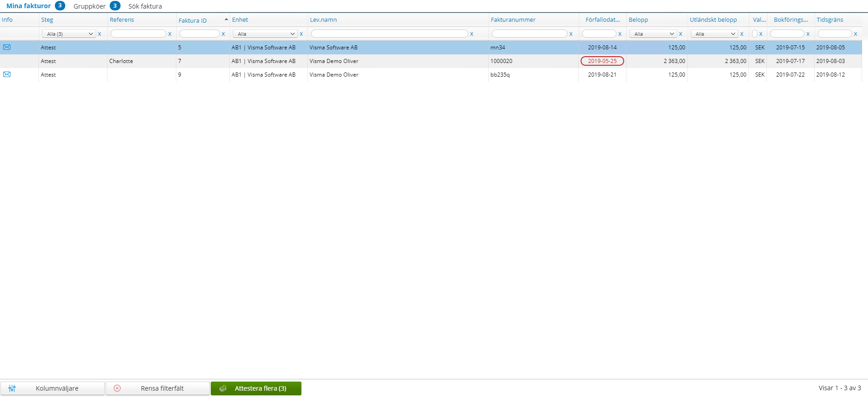Clear the Faktura ID filter with its x
This screenshot has width=868, height=397.
point(223,34)
